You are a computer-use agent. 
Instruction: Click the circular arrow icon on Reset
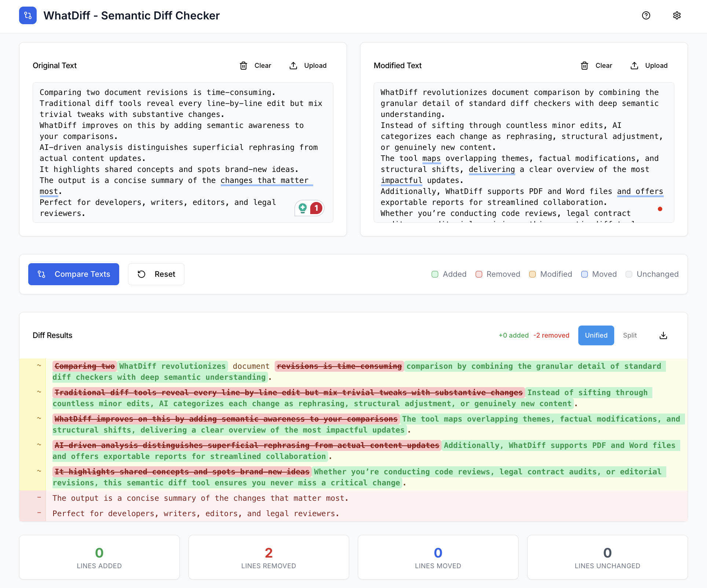coord(142,274)
